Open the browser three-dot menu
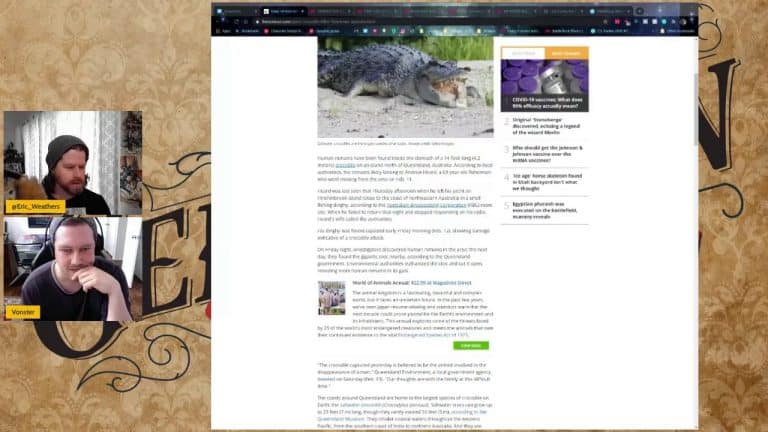 pyautogui.click(x=691, y=21)
